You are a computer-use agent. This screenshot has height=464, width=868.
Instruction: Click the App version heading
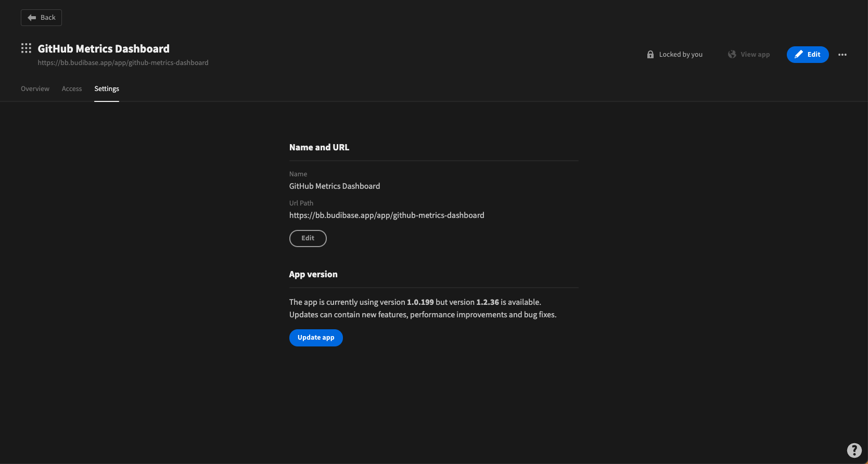[313, 275]
